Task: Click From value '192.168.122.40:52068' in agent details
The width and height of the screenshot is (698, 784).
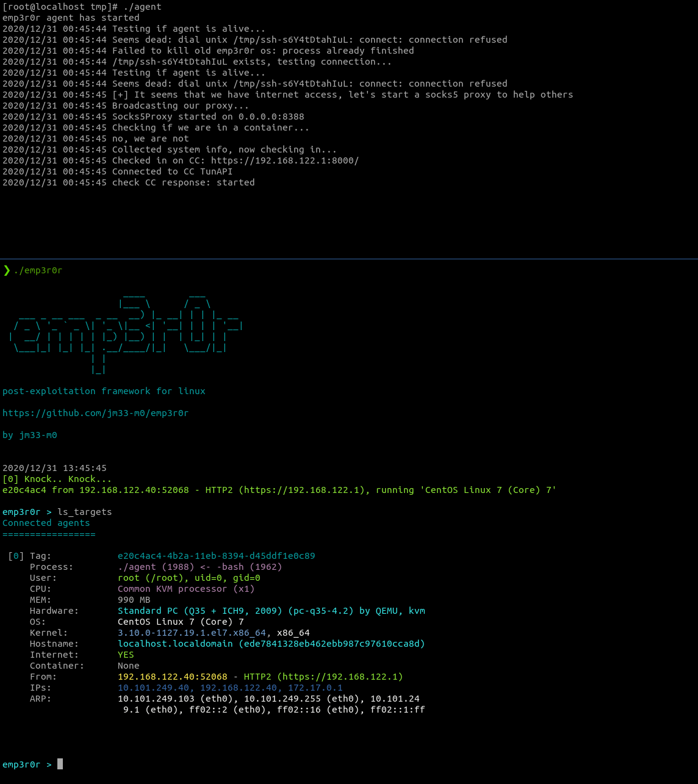Action: tap(173, 677)
